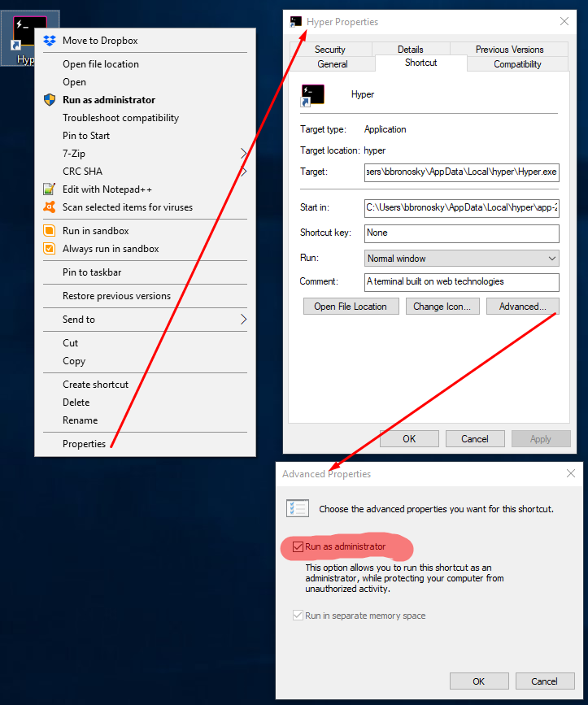Image resolution: width=588 pixels, height=705 pixels.
Task: Select Restore previous versions
Action: [146, 296]
